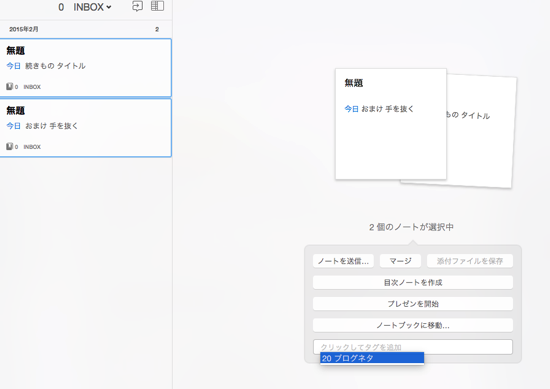
Task: Click the share note icon in the header
Action: click(x=137, y=6)
